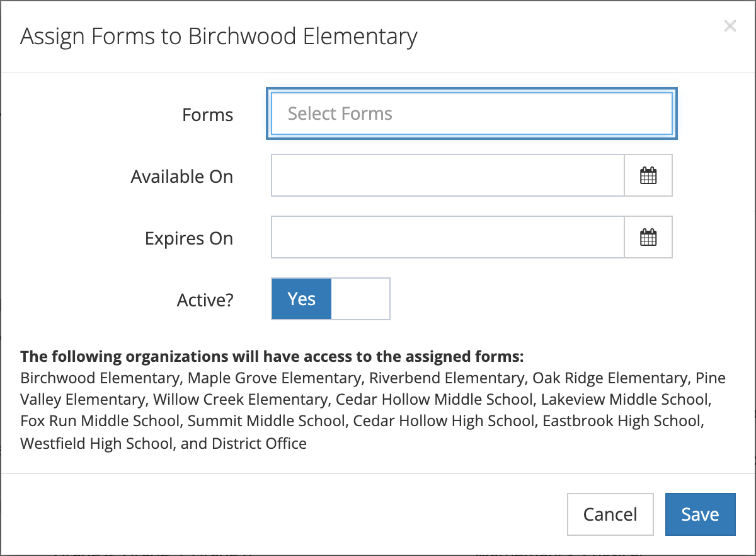Image resolution: width=756 pixels, height=556 pixels.
Task: Click into the Expires On date field
Action: pos(448,237)
